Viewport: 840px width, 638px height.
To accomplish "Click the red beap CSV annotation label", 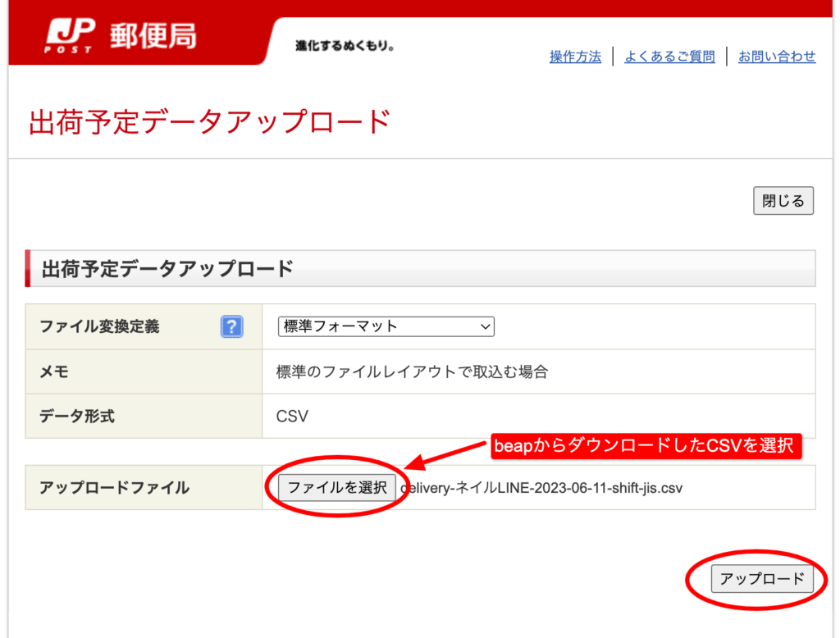I will tap(642, 446).
